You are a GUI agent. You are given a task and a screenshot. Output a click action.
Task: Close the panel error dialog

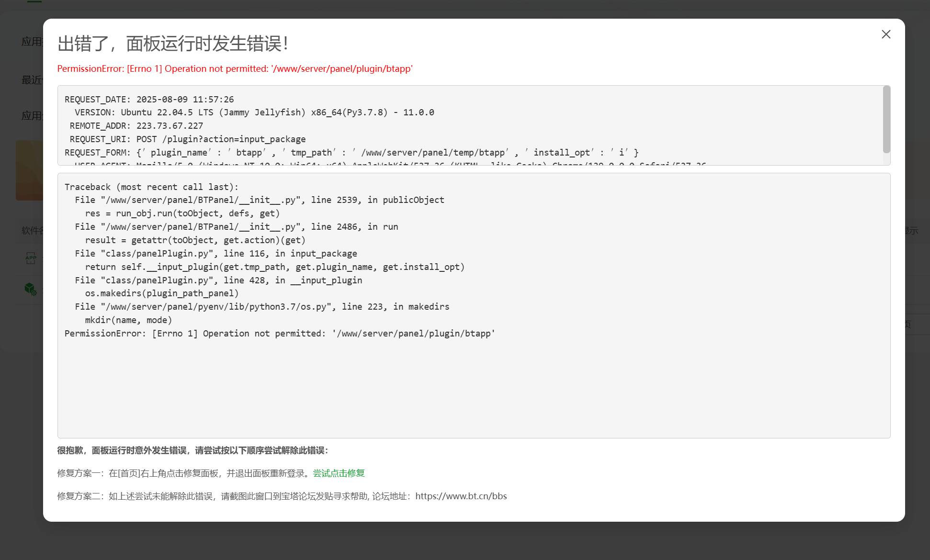(x=886, y=34)
